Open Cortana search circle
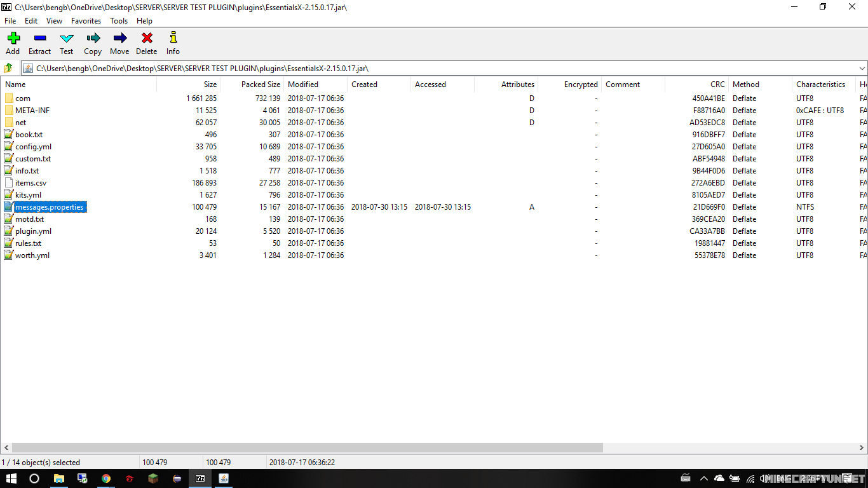 34,478
